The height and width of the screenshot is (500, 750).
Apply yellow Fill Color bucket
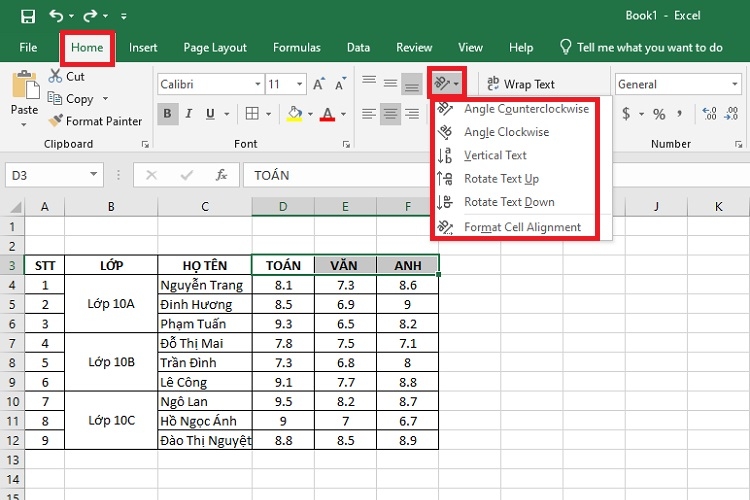click(294, 114)
